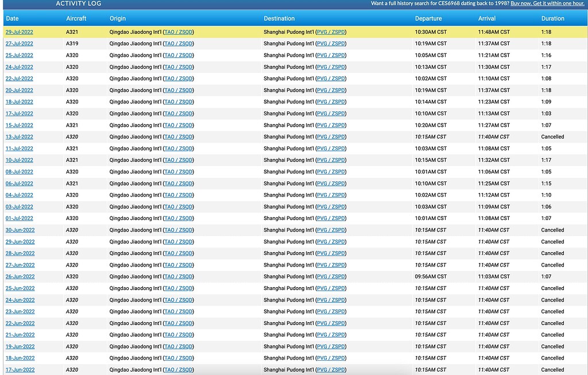Open the 01-Jul-2022 flight date link

click(19, 218)
